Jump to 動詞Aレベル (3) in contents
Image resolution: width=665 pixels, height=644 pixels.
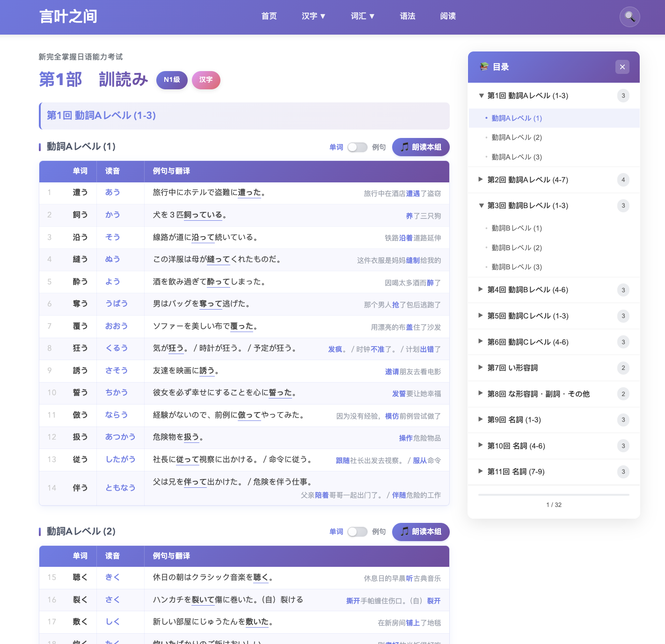pos(554,157)
